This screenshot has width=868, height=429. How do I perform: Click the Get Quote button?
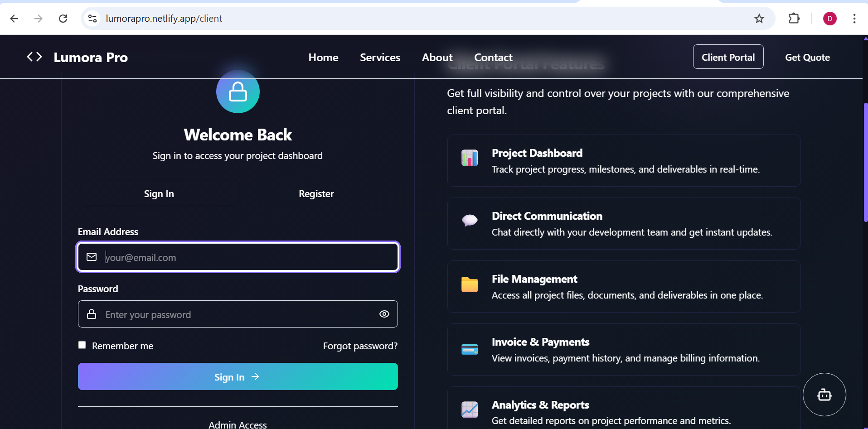coord(808,58)
